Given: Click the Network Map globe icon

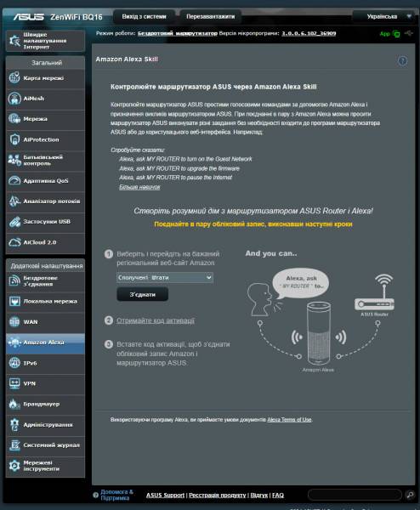Looking at the screenshot, I should point(14,78).
